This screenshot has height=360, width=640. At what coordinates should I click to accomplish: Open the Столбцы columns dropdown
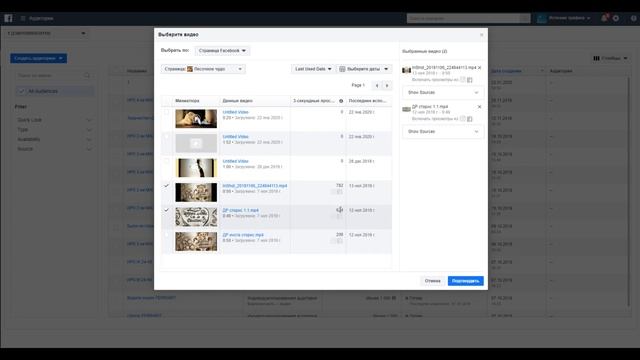(x=610, y=58)
